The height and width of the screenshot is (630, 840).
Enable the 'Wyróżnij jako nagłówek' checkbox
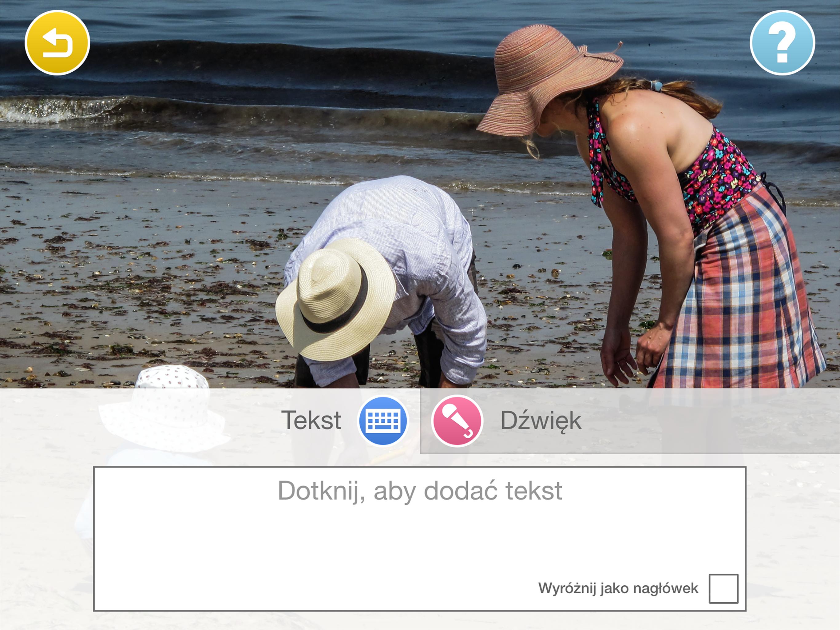[723, 588]
